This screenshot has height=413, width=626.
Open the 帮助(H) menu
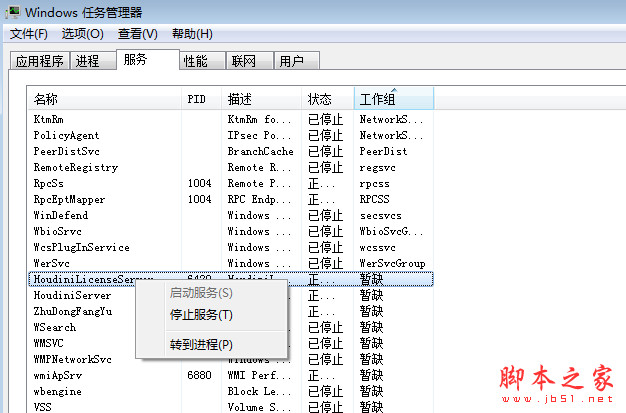(x=192, y=34)
